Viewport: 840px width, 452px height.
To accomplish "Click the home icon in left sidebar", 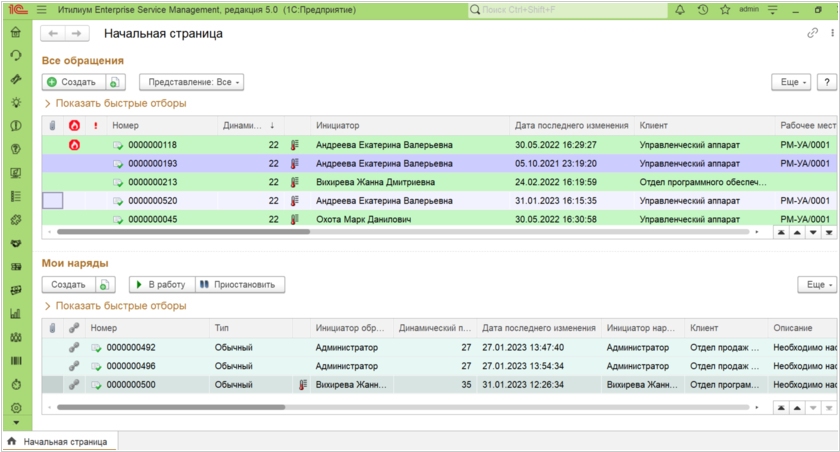I will pos(15,32).
